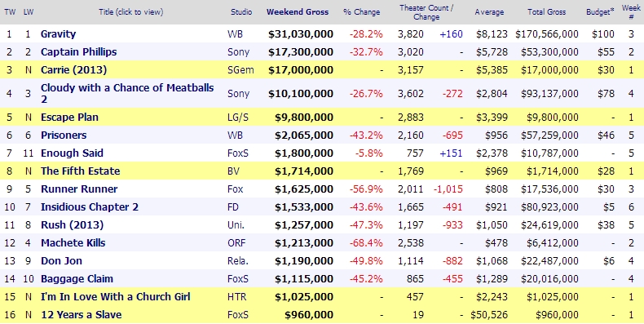
Task: Click the Carrie (2013) title link
Action: [73, 70]
